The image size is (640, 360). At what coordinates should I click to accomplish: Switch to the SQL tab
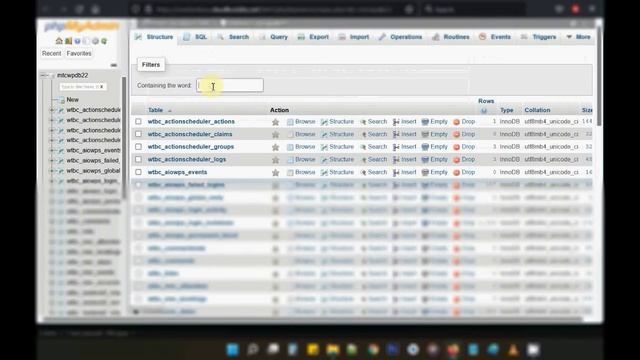point(195,37)
